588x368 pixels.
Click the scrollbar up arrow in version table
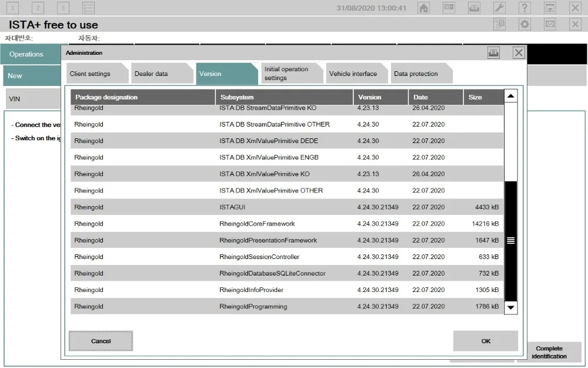(511, 96)
